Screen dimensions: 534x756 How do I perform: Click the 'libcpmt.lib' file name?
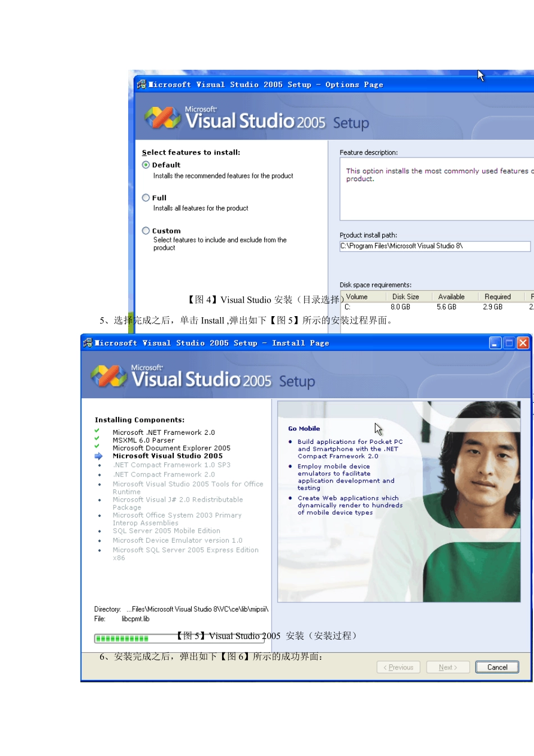pyautogui.click(x=135, y=619)
